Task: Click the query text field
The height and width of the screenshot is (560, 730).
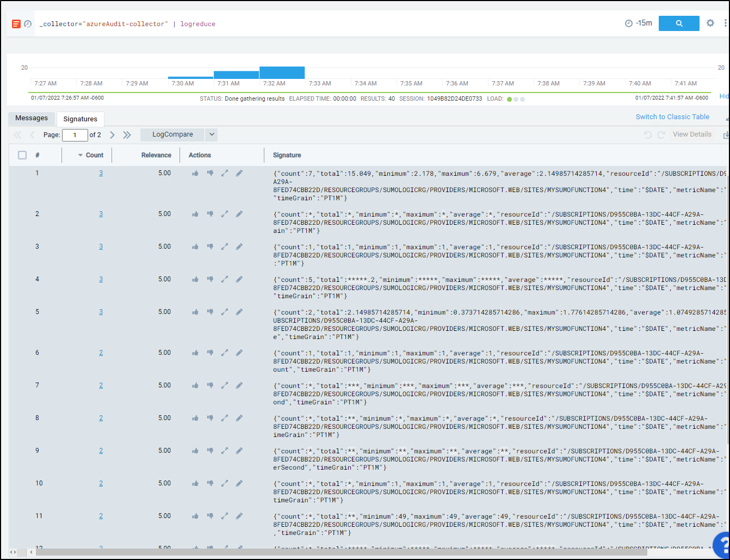Action: [x=326, y=24]
